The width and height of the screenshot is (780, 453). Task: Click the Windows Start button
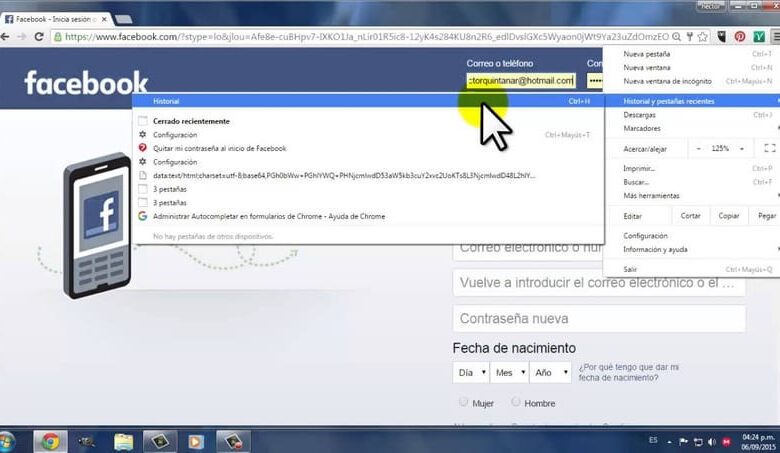[x=7, y=442]
